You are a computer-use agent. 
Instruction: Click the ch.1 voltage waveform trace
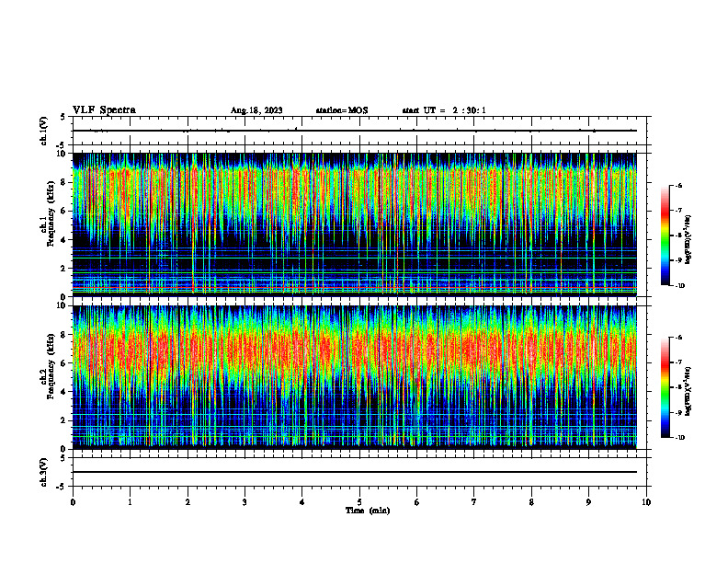pos(355,131)
